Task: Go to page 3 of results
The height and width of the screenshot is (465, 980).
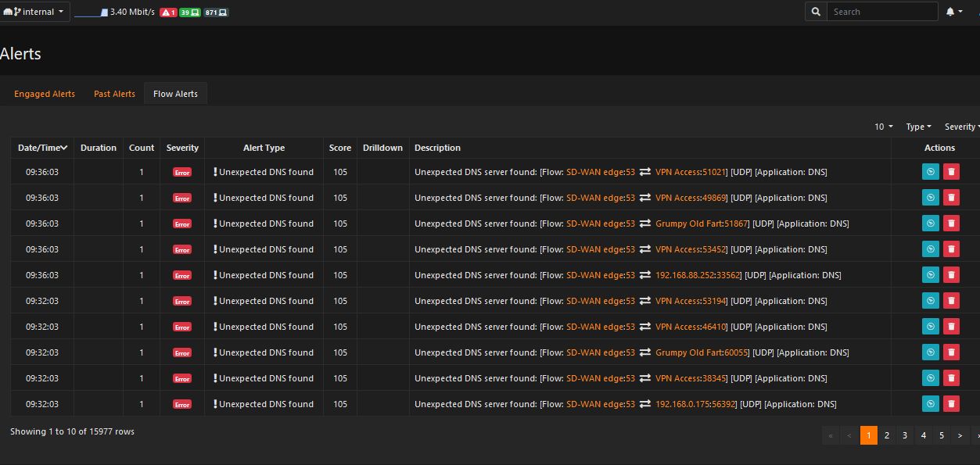Action: (905, 435)
